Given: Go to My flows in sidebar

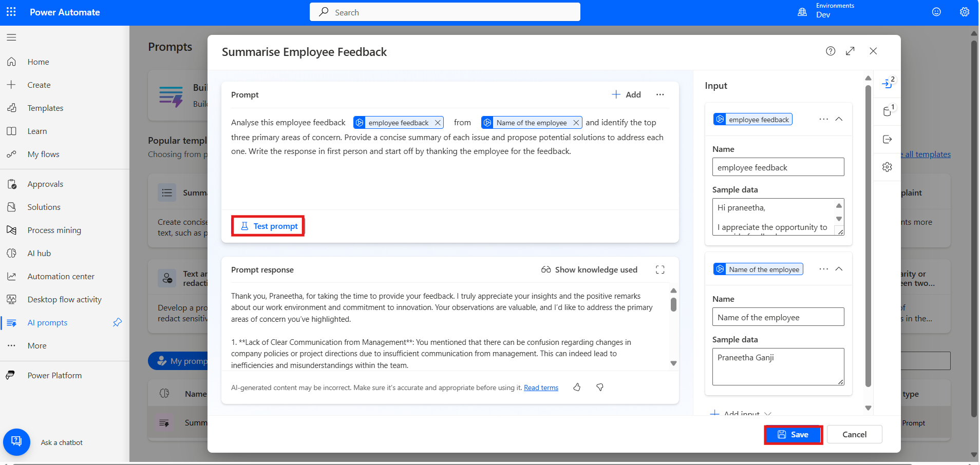Looking at the screenshot, I should [43, 154].
